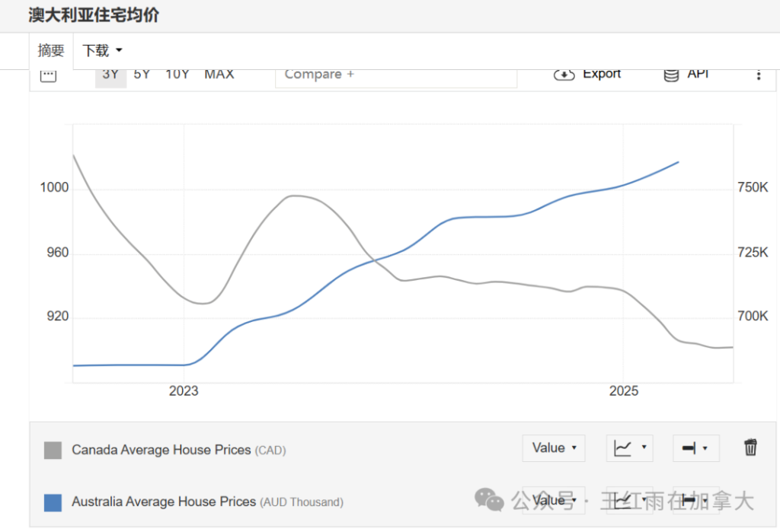
Task: Click the Export cloud download icon
Action: (564, 75)
